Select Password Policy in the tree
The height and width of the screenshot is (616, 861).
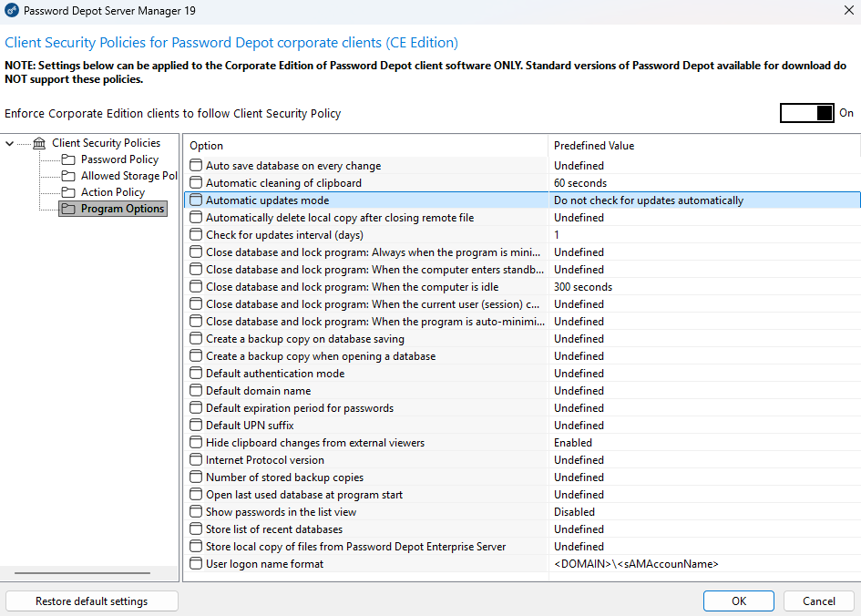point(119,159)
